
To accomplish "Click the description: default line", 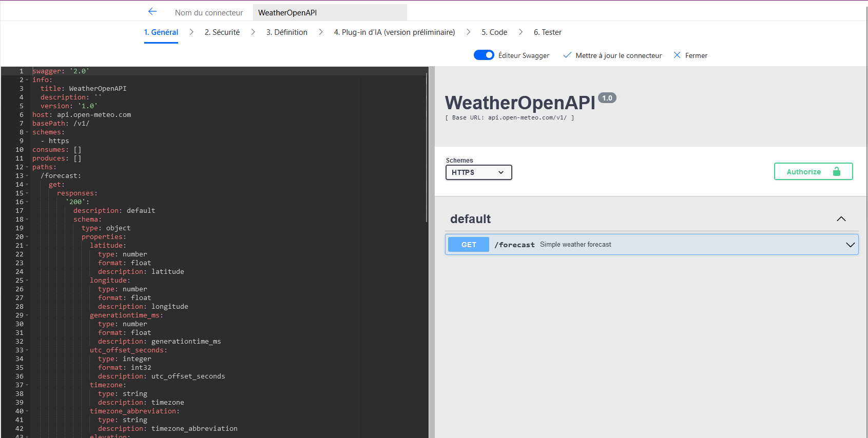I will pyautogui.click(x=114, y=211).
